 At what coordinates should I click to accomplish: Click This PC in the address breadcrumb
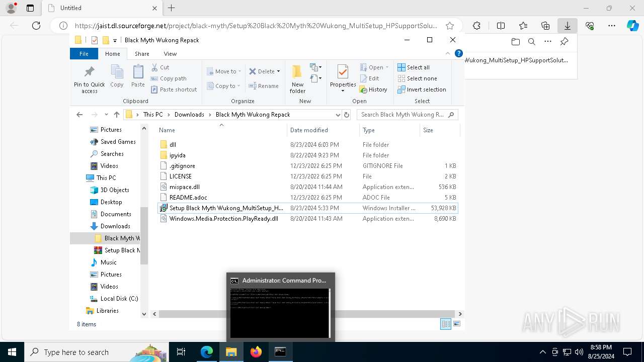[153, 115]
